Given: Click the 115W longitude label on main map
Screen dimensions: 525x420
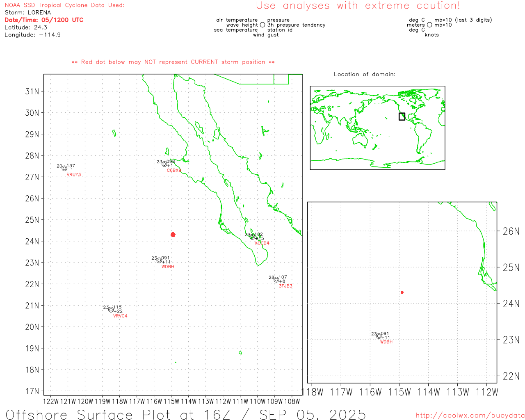Looking at the screenshot, I should click(x=171, y=401).
